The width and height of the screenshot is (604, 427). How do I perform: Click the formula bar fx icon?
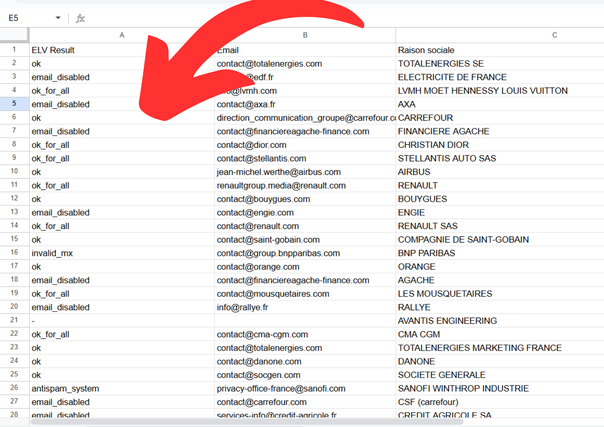[80, 18]
